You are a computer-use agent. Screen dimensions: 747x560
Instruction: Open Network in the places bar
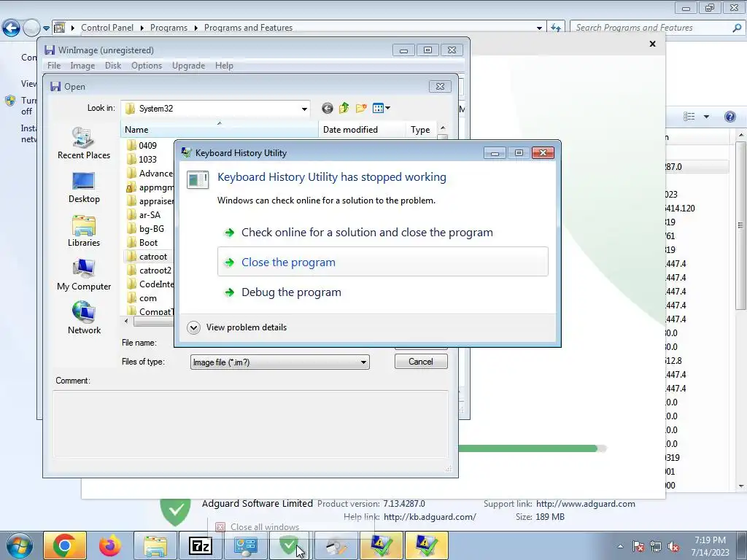pos(84,318)
